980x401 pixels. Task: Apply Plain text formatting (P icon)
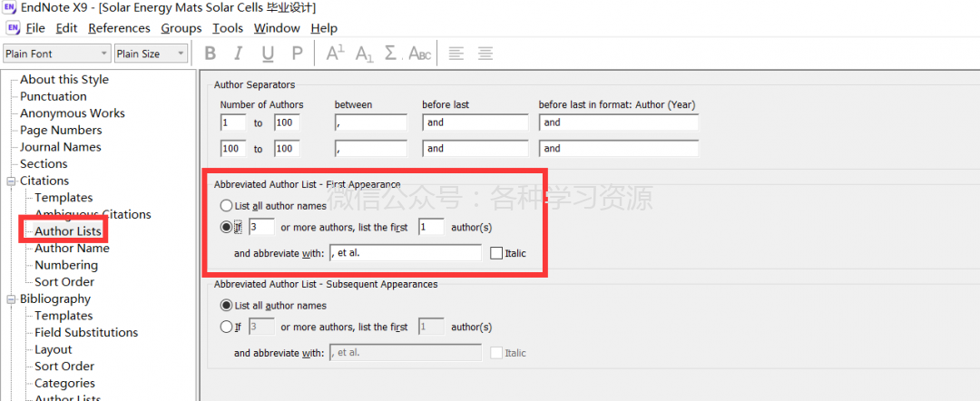(x=297, y=54)
